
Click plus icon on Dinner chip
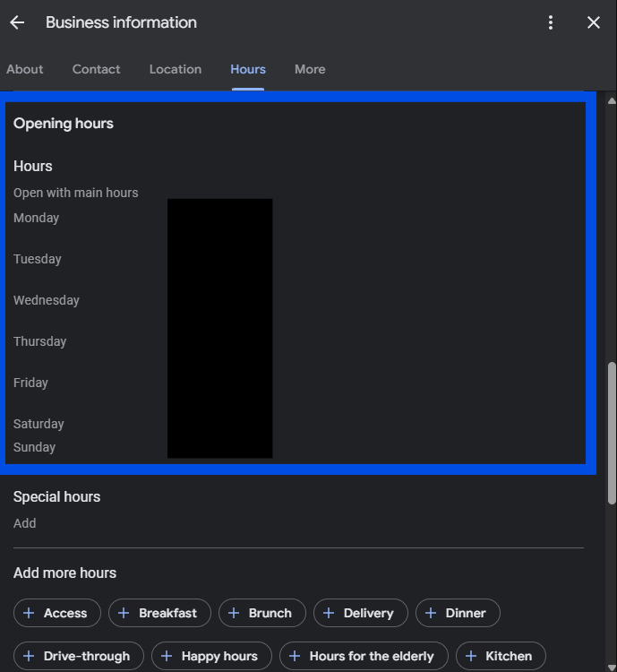pos(431,613)
